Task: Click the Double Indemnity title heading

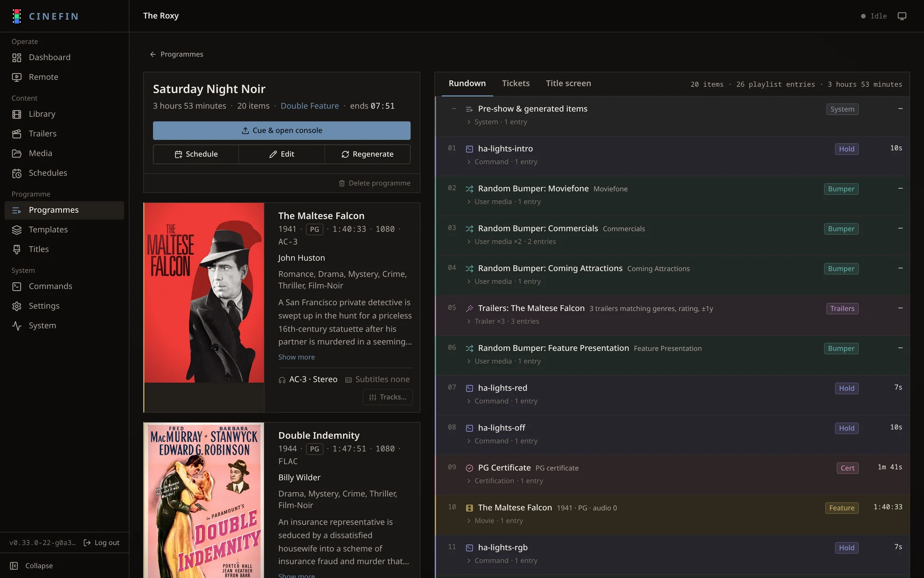Action: point(319,436)
